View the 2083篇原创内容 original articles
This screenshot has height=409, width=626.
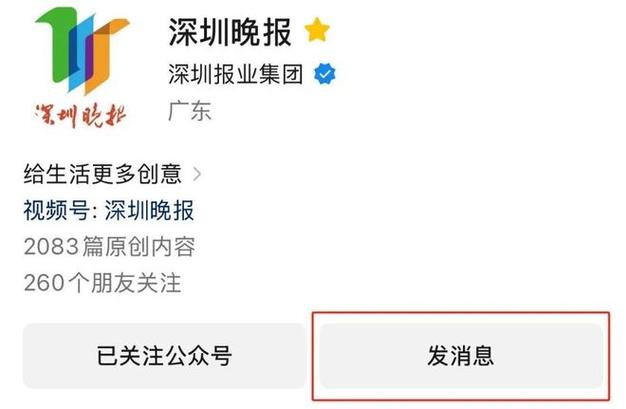coord(109,246)
